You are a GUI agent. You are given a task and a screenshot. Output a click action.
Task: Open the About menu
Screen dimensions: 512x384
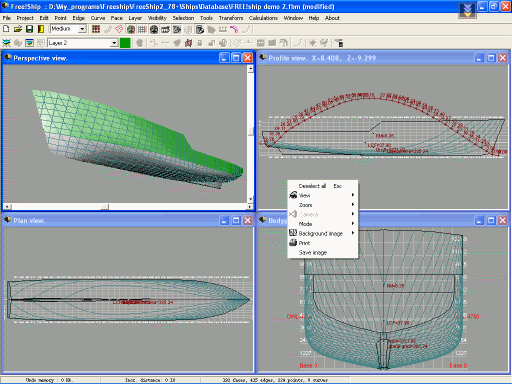click(332, 18)
